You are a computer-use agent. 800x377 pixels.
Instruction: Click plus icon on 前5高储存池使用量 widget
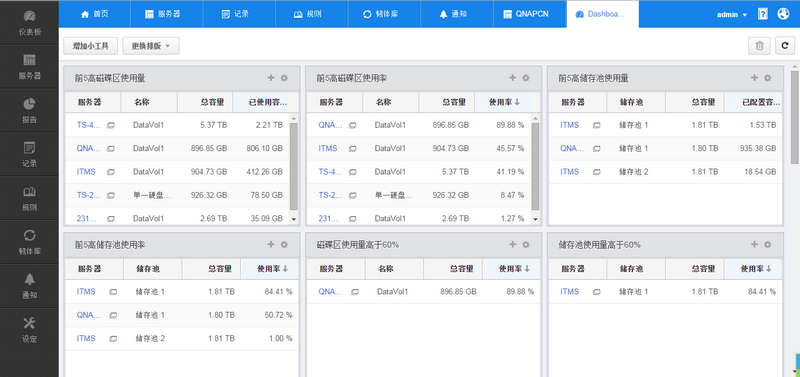pos(754,78)
